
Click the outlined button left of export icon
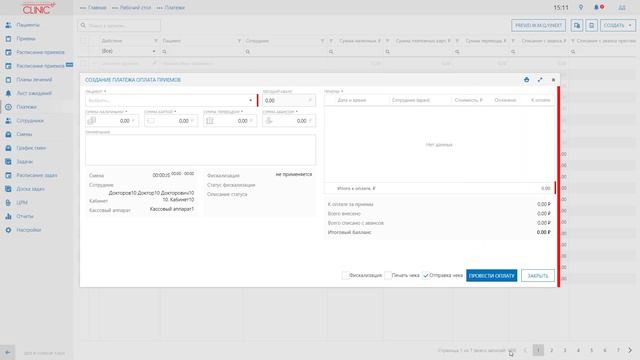click(538, 25)
